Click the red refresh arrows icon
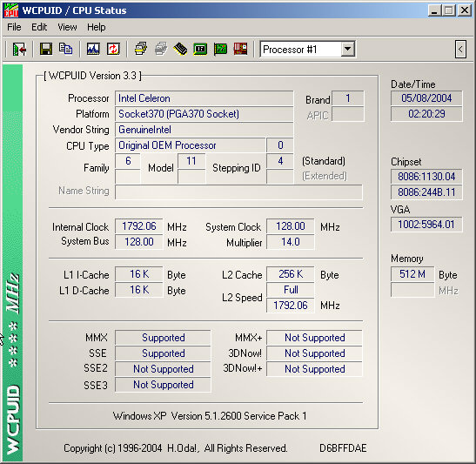 (x=113, y=49)
